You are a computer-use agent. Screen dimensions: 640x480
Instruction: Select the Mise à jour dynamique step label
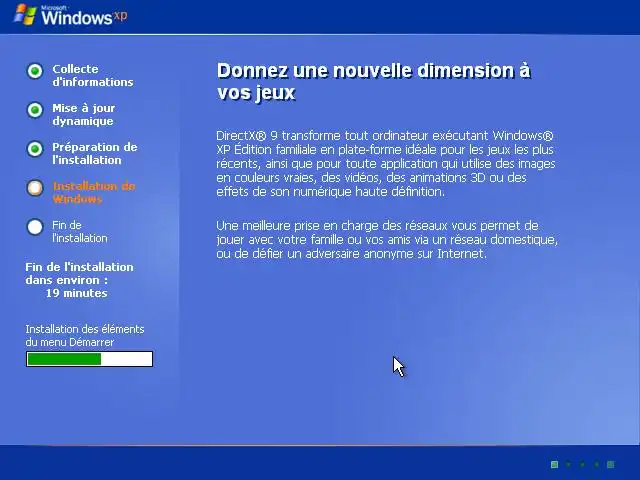[x=84, y=114]
